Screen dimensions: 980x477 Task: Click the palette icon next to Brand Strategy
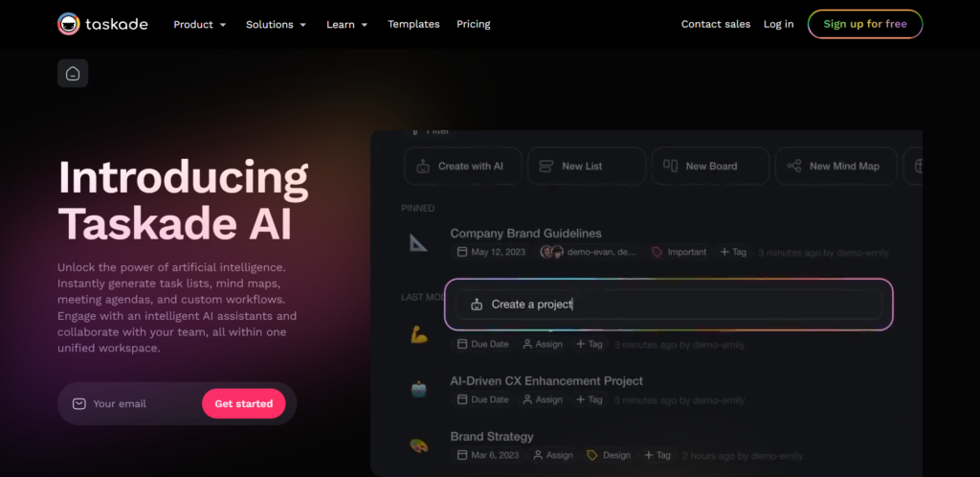point(418,445)
